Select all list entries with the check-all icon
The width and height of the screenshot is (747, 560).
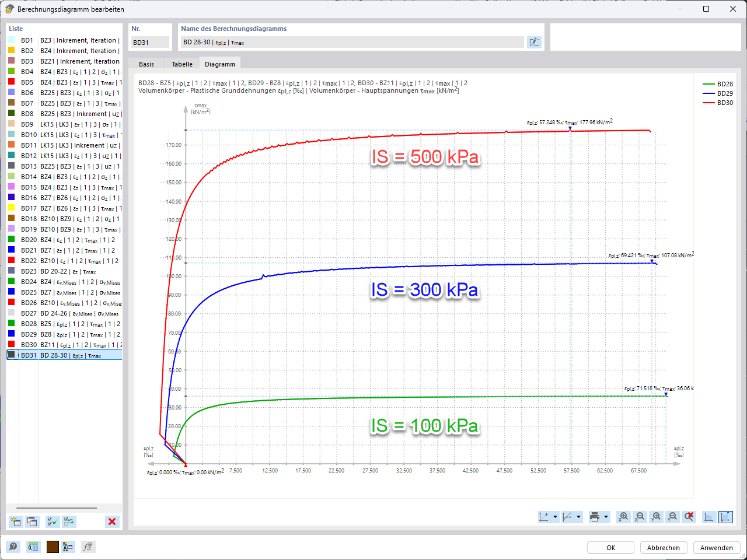[53, 521]
